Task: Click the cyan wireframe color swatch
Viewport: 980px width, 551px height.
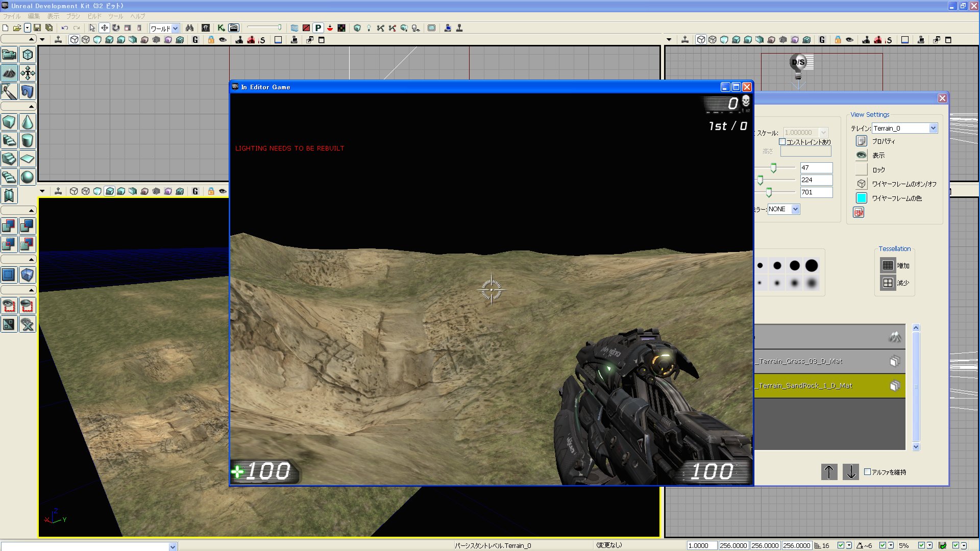Action: [x=862, y=198]
